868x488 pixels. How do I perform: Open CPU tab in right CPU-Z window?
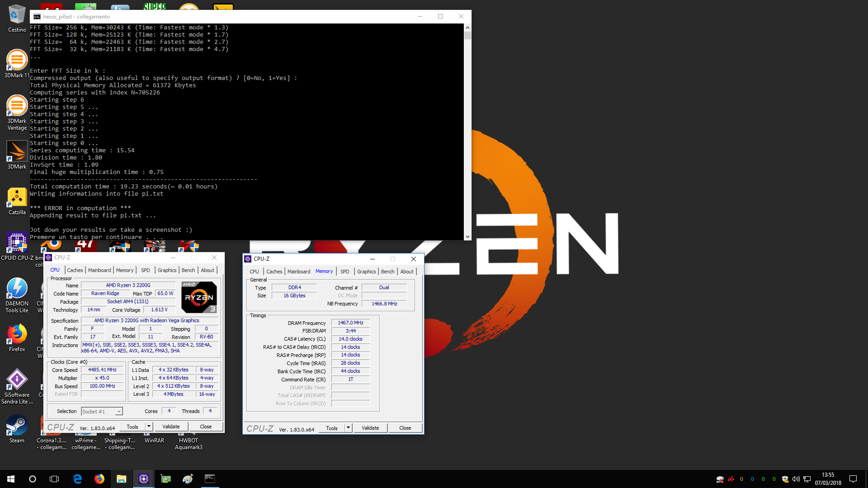pos(254,272)
